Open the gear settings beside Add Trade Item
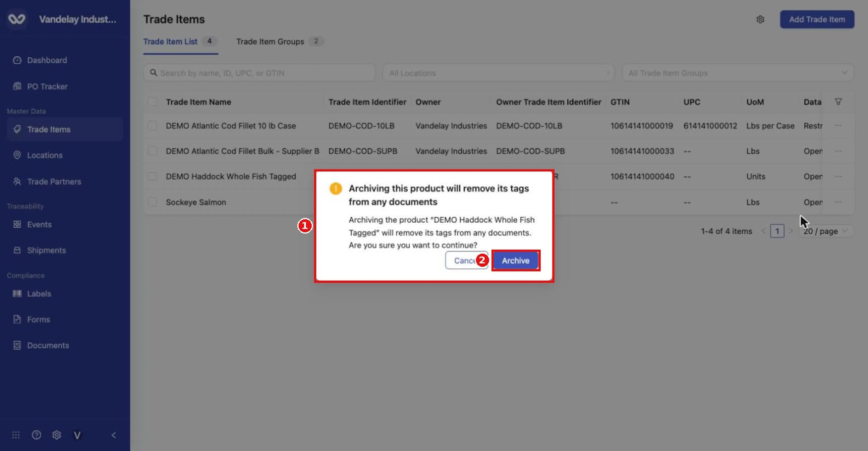Viewport: 868px width, 451px height. [760, 19]
